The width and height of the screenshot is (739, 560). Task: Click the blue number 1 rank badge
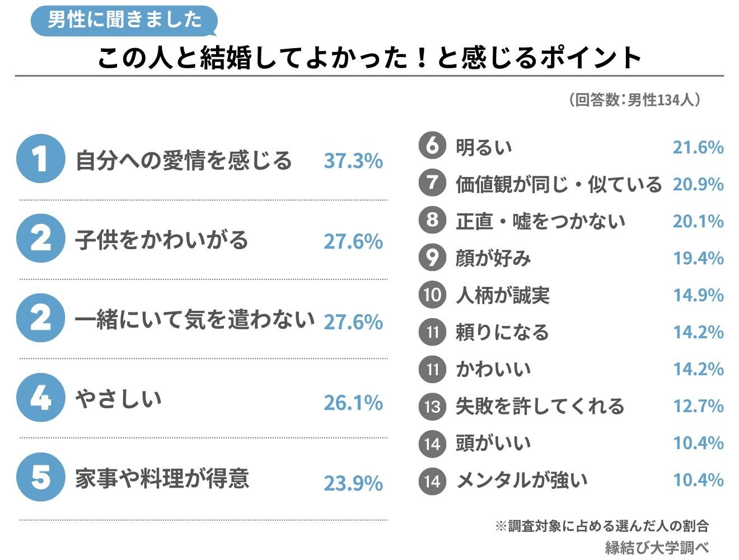(x=40, y=160)
